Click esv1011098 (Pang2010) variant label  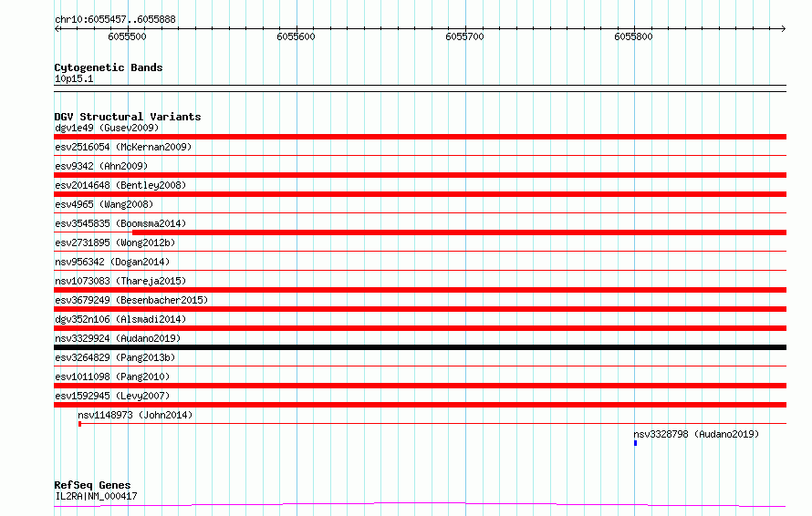pyautogui.click(x=112, y=377)
